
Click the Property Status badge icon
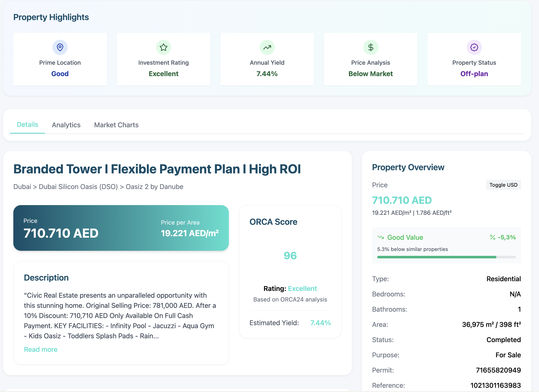pyautogui.click(x=474, y=47)
